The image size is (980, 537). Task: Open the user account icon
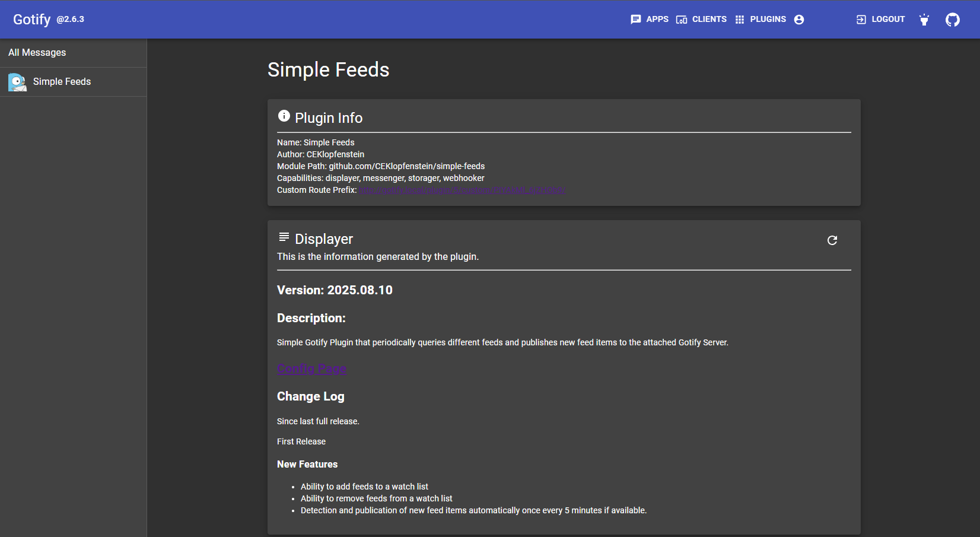(799, 20)
